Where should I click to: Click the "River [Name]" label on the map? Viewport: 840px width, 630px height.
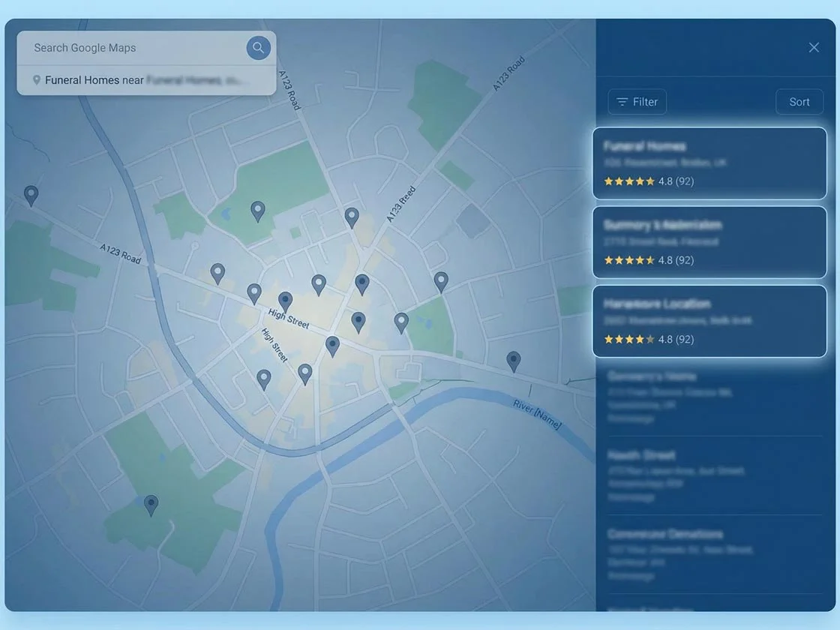(x=537, y=414)
